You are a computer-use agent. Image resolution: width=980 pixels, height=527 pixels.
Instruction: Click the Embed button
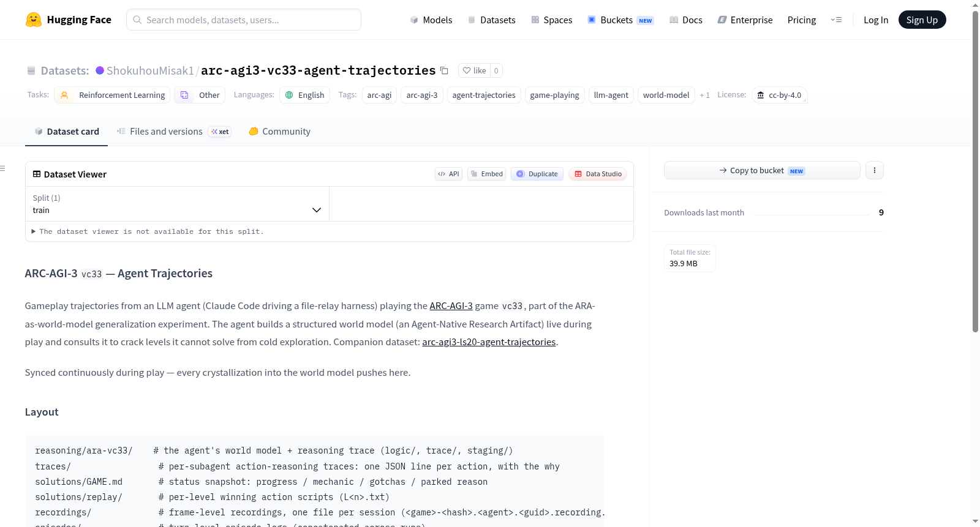click(x=487, y=174)
